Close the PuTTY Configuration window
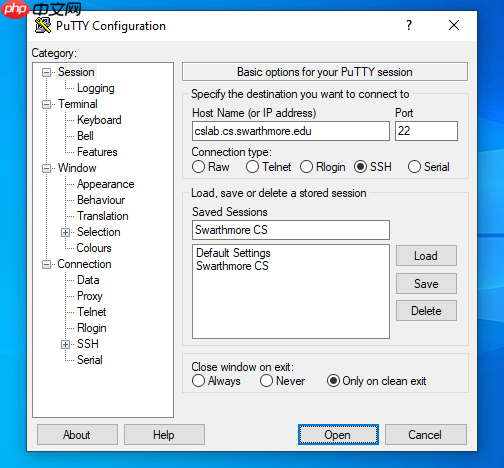 (x=454, y=25)
